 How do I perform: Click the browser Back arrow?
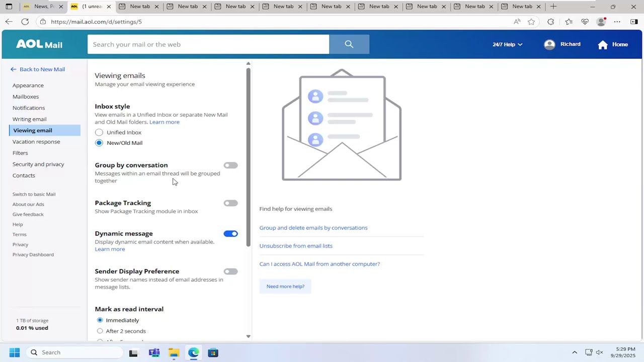point(9,22)
